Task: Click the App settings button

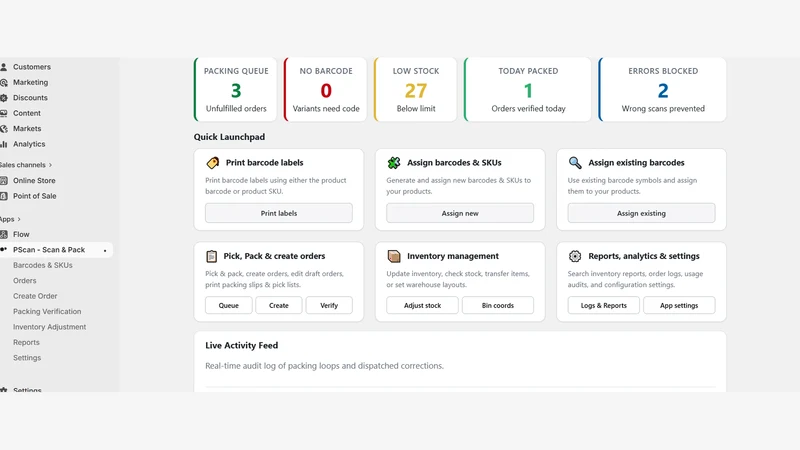Action: (x=679, y=305)
